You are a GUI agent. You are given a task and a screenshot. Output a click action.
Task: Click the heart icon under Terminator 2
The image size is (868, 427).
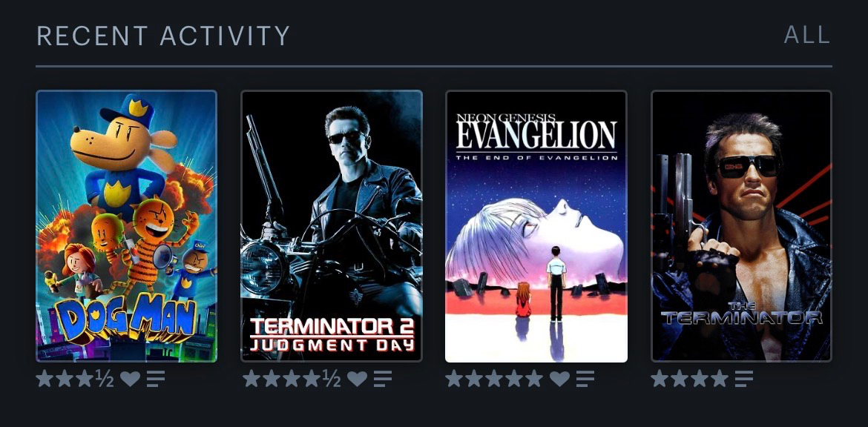[x=357, y=379]
